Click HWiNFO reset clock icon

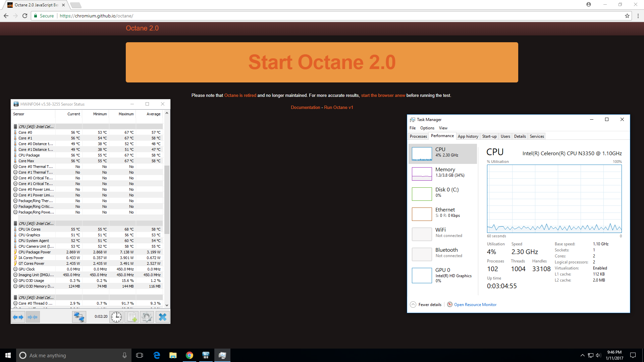point(116,317)
